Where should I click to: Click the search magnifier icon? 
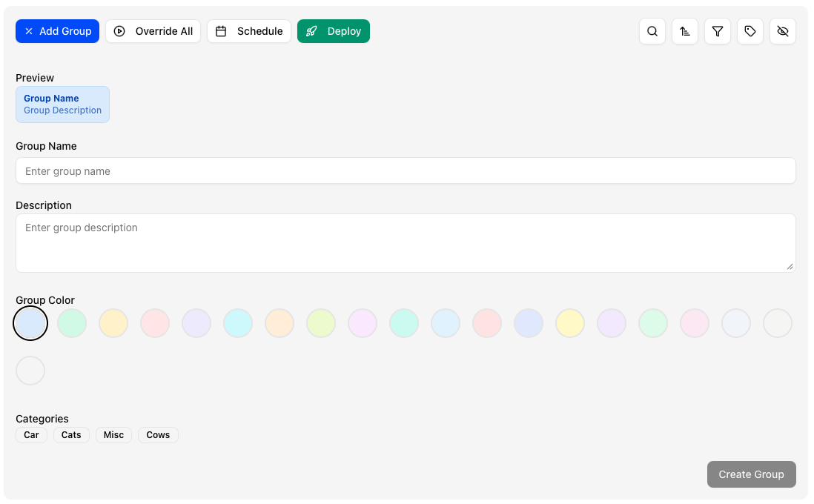[x=652, y=31]
